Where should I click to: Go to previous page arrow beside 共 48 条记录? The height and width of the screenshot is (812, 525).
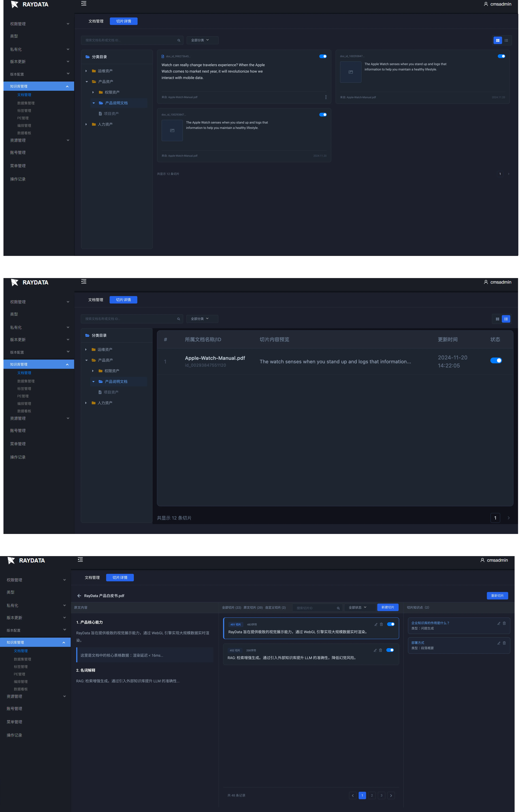[353, 795]
